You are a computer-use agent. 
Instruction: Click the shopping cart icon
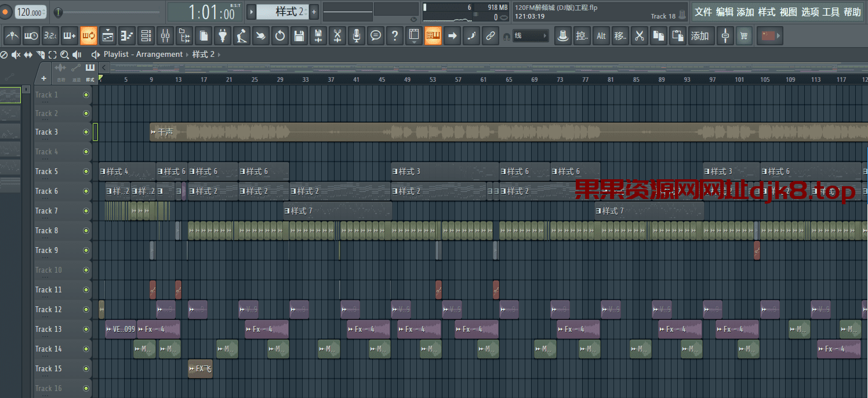coord(744,36)
